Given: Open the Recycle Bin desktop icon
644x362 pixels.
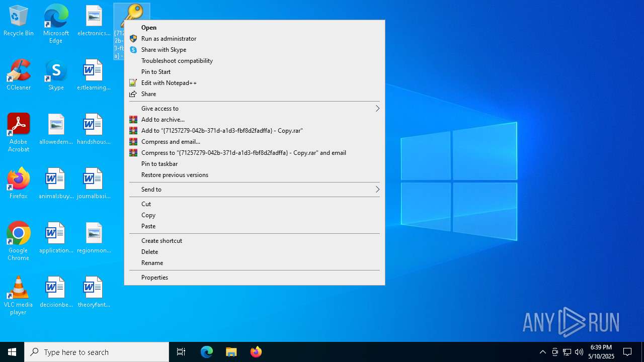Looking at the screenshot, I should coord(19,21).
